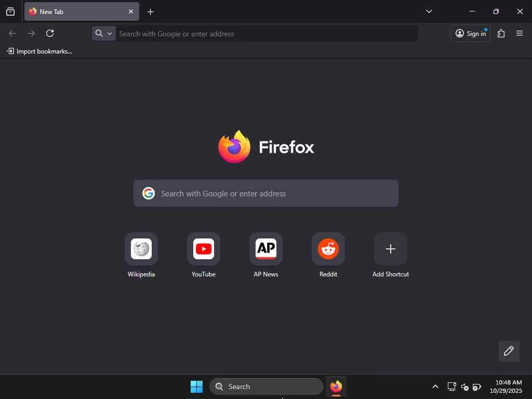Click the Add Shortcut label text
This screenshot has width=532, height=399.
coord(391,274)
